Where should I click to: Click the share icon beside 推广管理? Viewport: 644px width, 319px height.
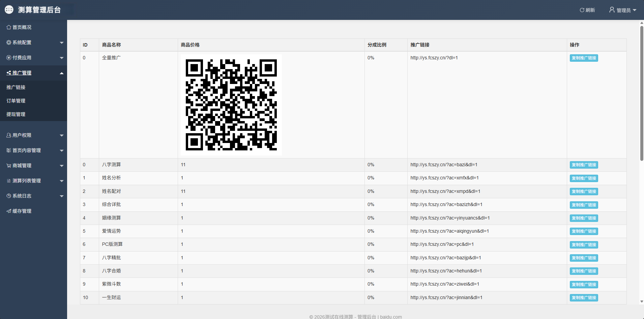[x=9, y=73]
